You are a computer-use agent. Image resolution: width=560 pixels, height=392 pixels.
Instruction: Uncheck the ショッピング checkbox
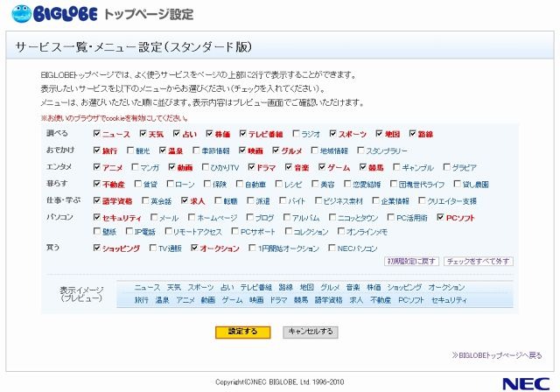pos(96,248)
